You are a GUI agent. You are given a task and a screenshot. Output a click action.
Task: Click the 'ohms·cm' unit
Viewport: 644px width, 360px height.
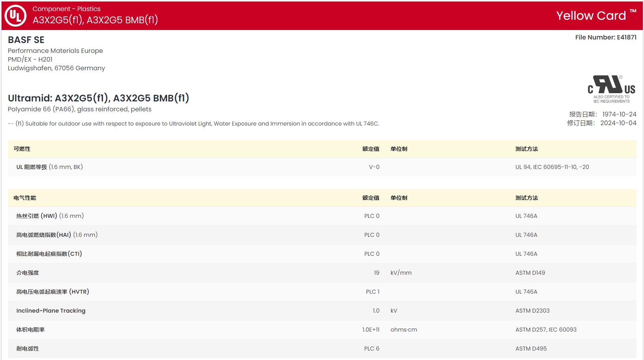coord(404,330)
